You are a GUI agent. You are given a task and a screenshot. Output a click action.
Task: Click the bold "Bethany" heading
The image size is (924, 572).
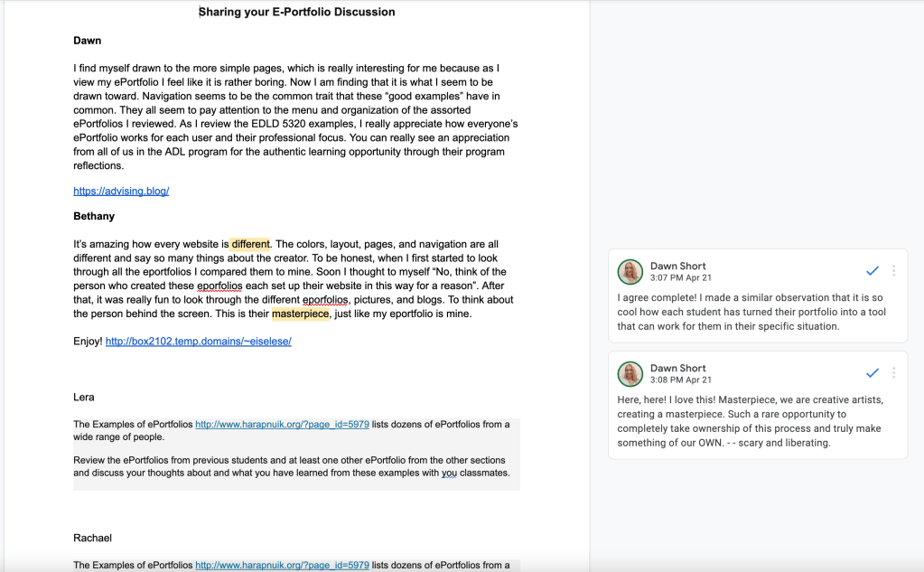(94, 217)
